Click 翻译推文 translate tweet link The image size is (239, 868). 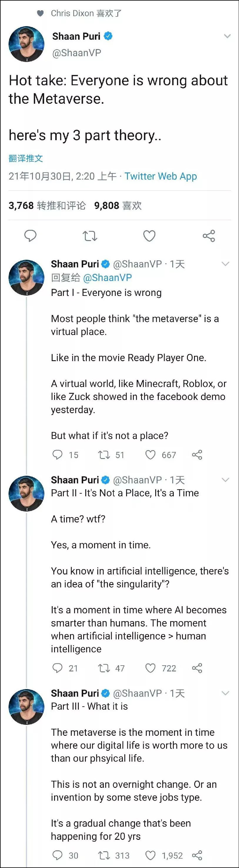(x=26, y=158)
